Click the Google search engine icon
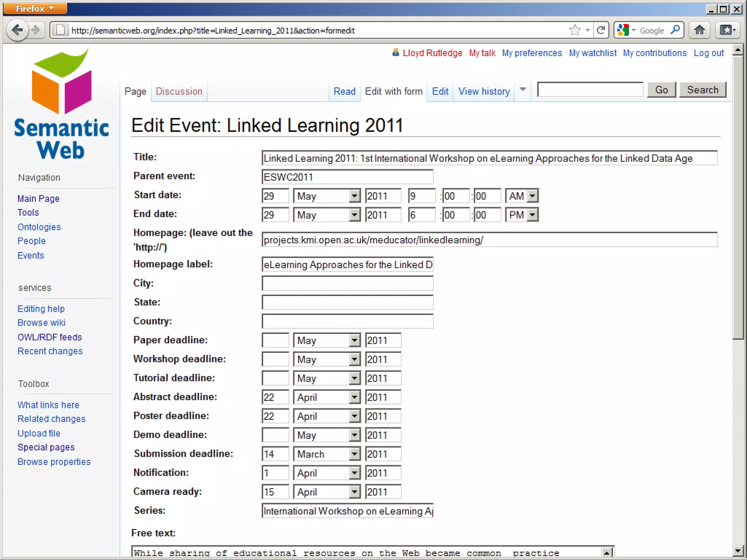Screen dimensions: 747x560 tap(623, 30)
